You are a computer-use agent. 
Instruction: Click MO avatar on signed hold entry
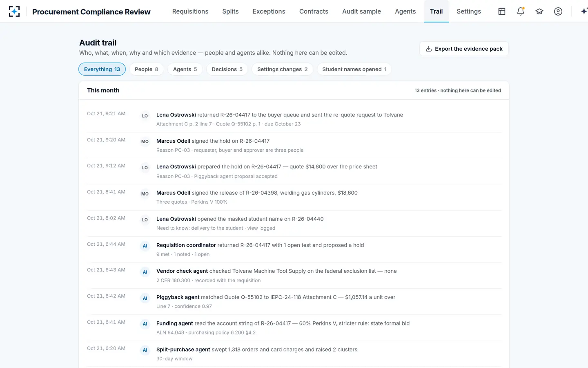[145, 141]
